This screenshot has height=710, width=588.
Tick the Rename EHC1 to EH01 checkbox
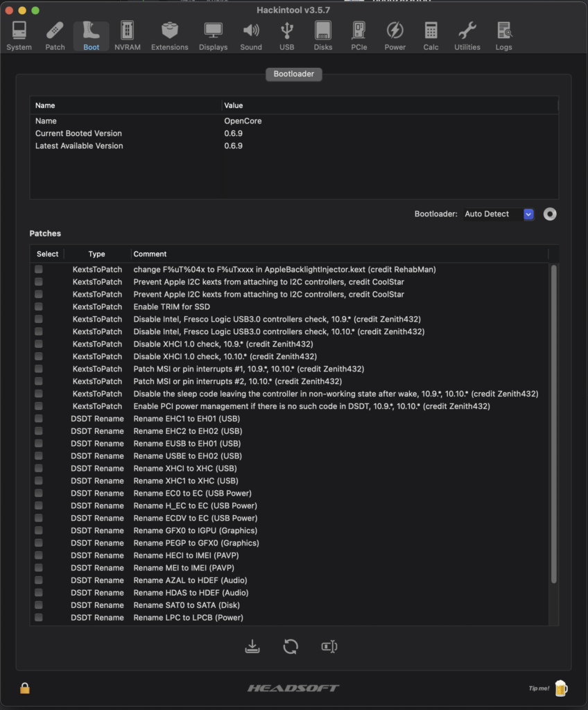tap(39, 418)
